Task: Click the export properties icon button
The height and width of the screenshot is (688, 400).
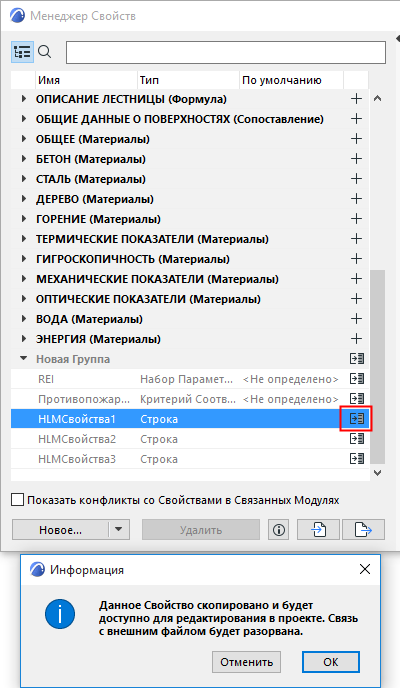Action: 363,530
